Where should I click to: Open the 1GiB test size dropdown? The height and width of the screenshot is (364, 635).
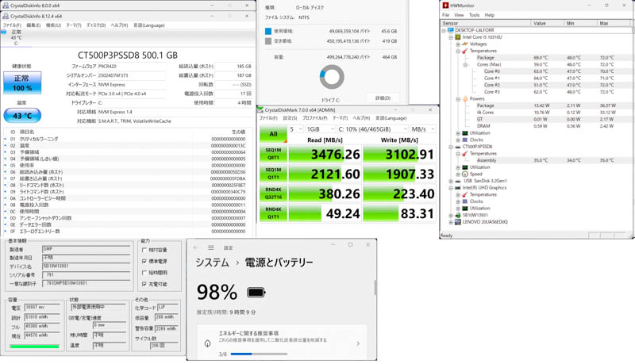(x=320, y=129)
